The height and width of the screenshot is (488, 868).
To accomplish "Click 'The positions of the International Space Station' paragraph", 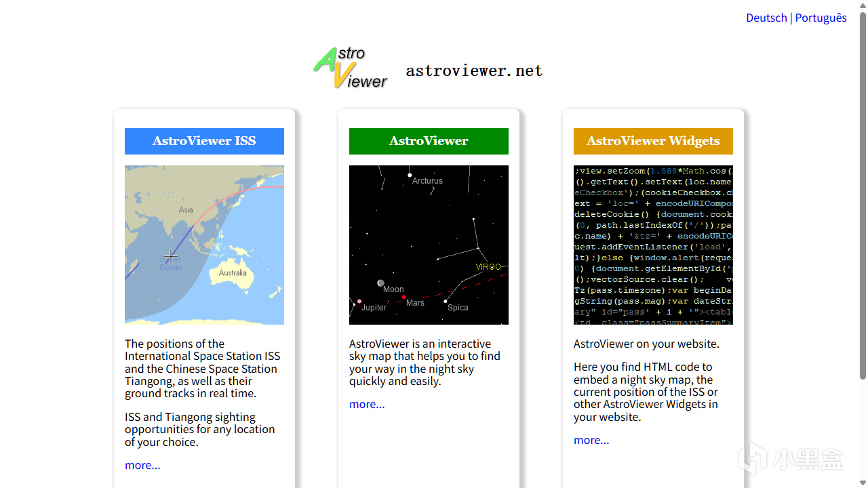I will click(202, 369).
